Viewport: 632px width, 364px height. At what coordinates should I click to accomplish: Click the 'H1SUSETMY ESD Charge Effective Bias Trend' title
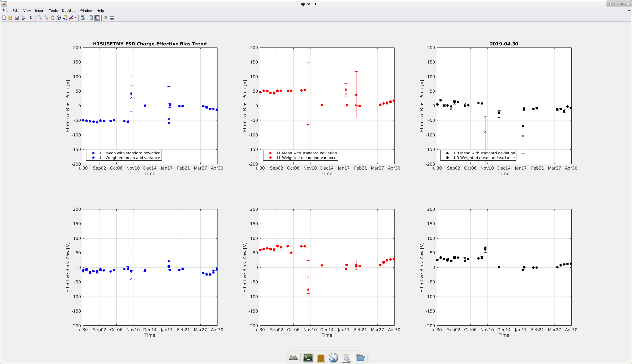[150, 44]
